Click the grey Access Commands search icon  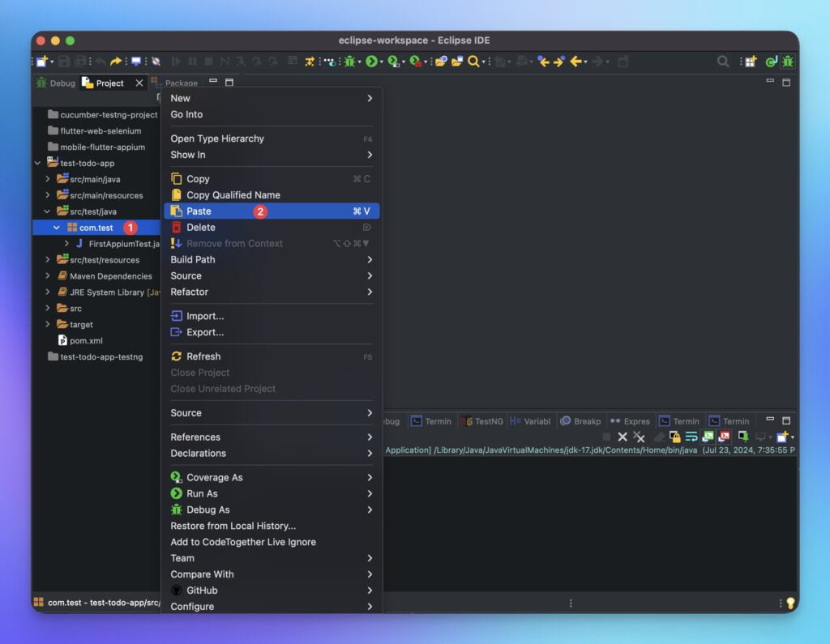(722, 62)
